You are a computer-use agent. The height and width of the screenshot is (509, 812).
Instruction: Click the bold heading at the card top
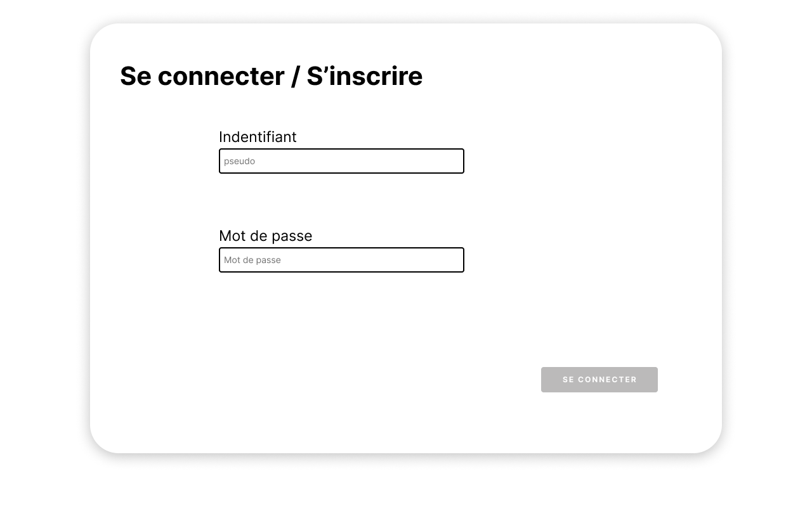click(x=271, y=76)
